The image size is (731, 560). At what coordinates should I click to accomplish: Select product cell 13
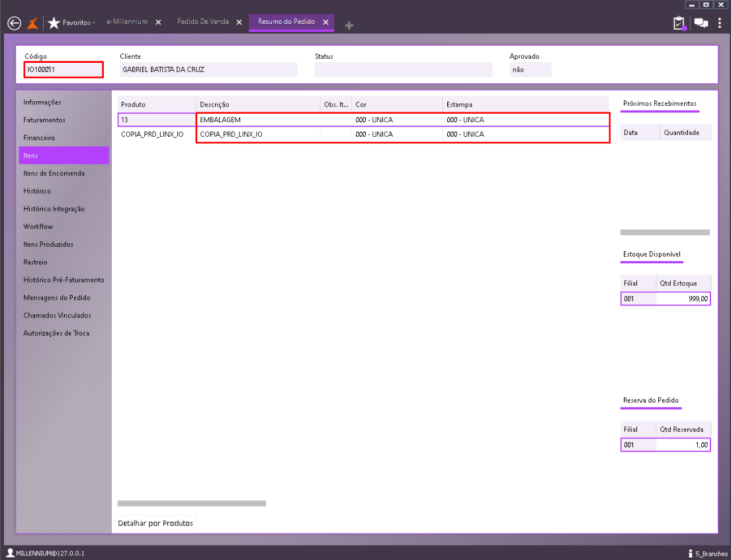pyautogui.click(x=157, y=120)
